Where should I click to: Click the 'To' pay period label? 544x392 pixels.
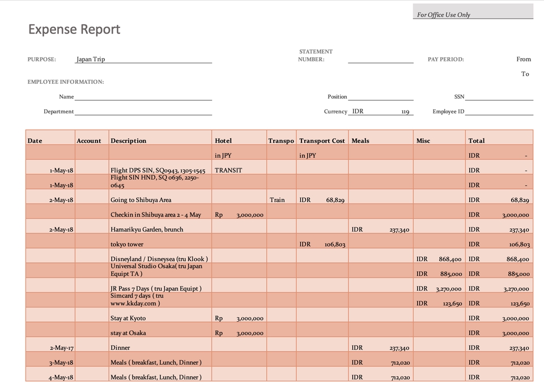pos(525,74)
